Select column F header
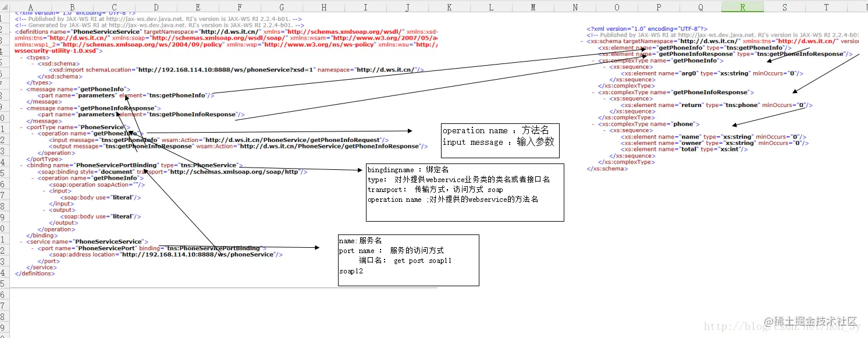The height and width of the screenshot is (338, 868). [240, 6]
